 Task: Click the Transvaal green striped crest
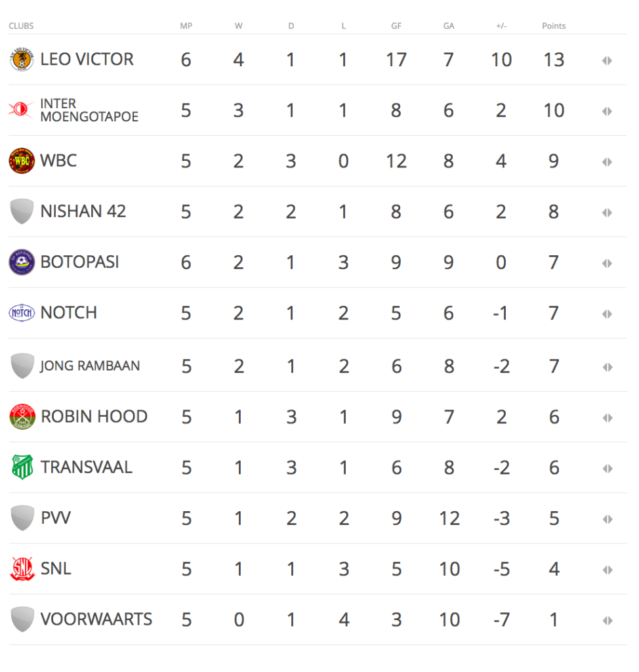[x=22, y=467]
